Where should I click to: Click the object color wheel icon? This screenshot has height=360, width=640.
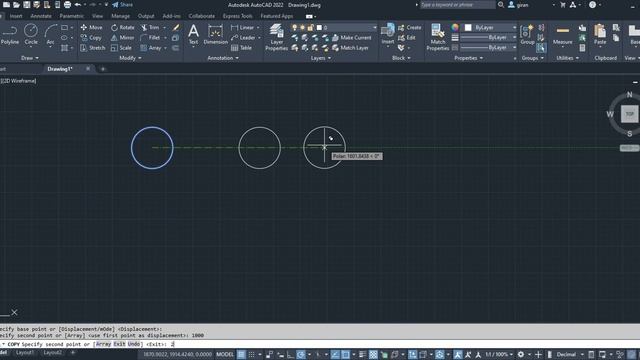tap(455, 27)
